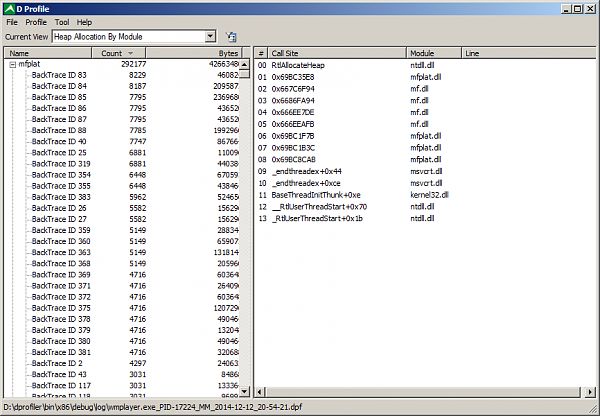600x416 pixels.
Task: Open the Profile menu
Action: [36, 22]
